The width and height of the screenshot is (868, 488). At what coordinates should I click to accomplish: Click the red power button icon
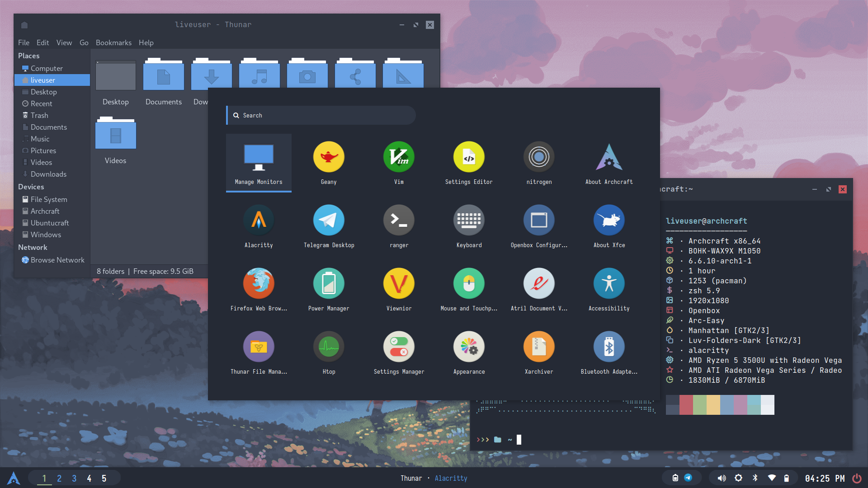(x=856, y=479)
